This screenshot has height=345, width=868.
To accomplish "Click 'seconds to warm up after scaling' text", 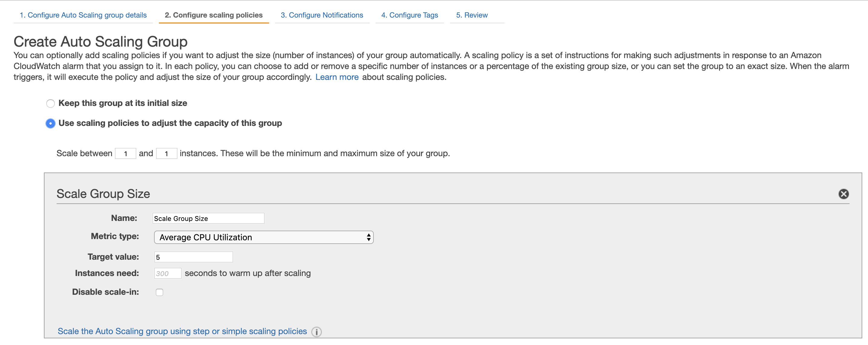I will 248,273.
